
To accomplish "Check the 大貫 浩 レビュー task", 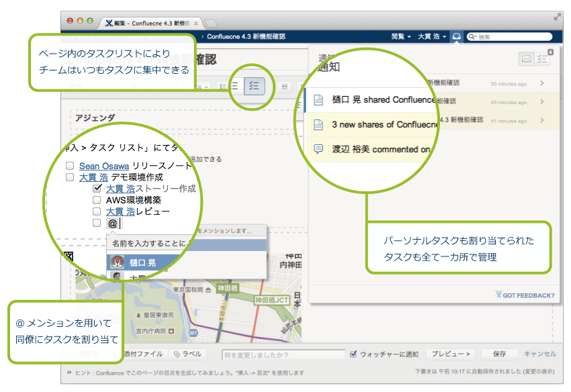I will pos(97,211).
